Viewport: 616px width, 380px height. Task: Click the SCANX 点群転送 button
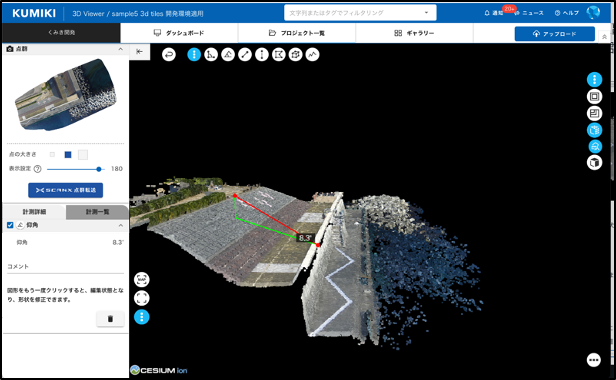coord(66,190)
